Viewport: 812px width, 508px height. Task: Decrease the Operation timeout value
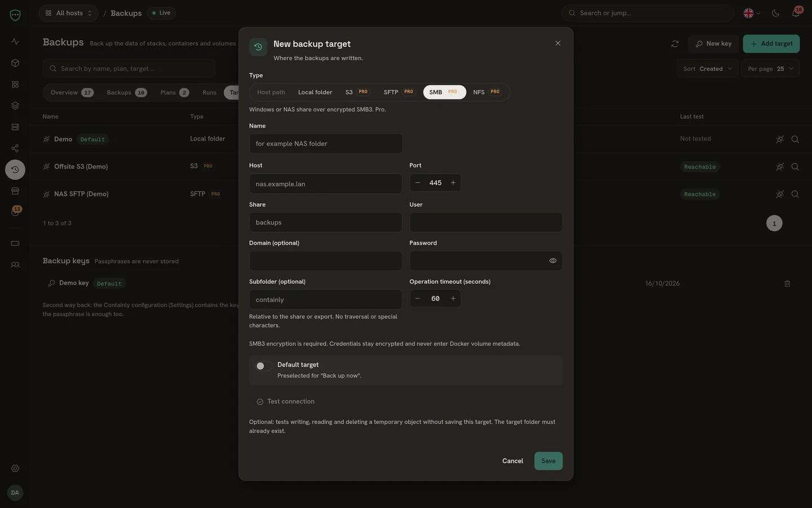point(418,299)
